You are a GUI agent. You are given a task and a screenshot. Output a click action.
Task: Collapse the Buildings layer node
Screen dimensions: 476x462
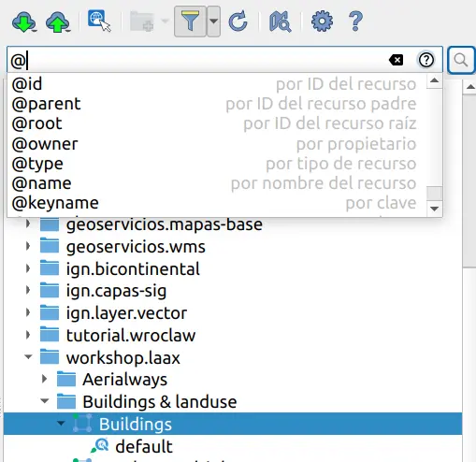click(61, 424)
